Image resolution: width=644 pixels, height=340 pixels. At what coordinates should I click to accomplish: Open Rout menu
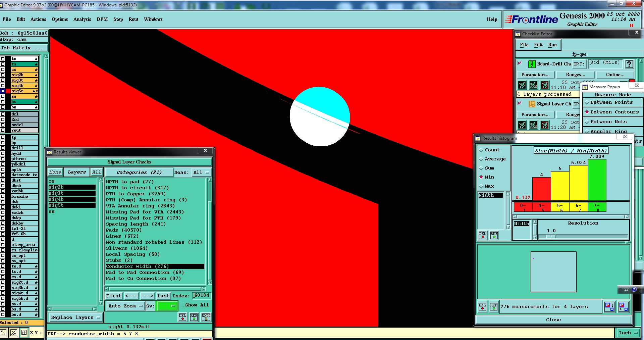133,19
